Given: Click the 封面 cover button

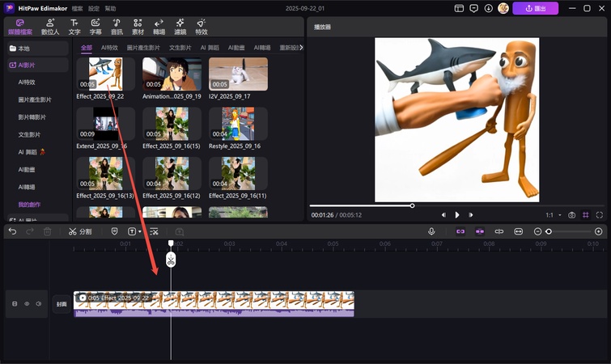Looking at the screenshot, I should click(62, 304).
